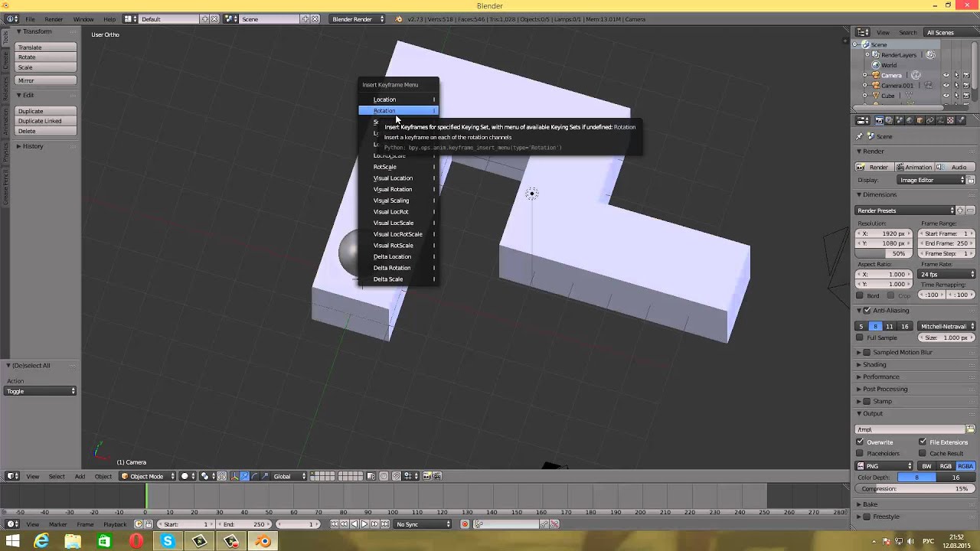Viewport: 980px width, 551px height.
Task: Expand the Shading panel
Action: point(874,364)
